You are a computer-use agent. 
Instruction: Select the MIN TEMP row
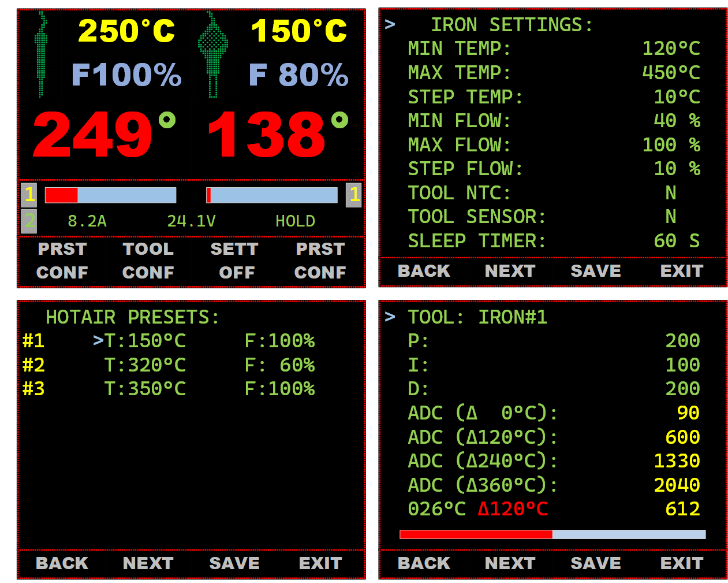[554, 49]
